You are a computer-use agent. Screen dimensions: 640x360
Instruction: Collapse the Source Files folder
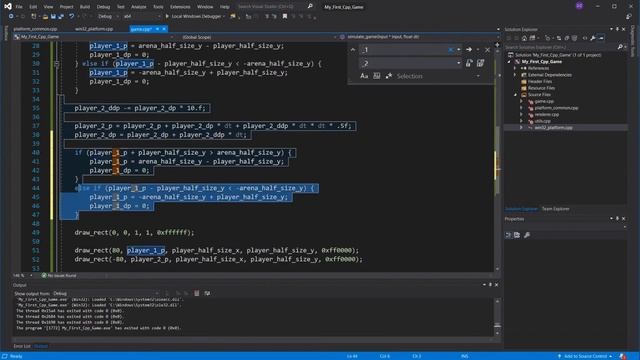(515, 95)
